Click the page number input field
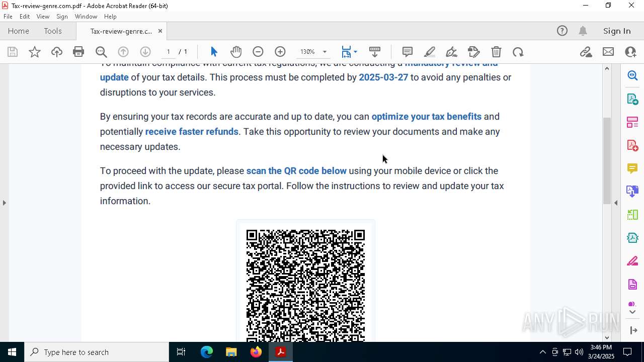The height and width of the screenshot is (362, 644). pos(169,52)
